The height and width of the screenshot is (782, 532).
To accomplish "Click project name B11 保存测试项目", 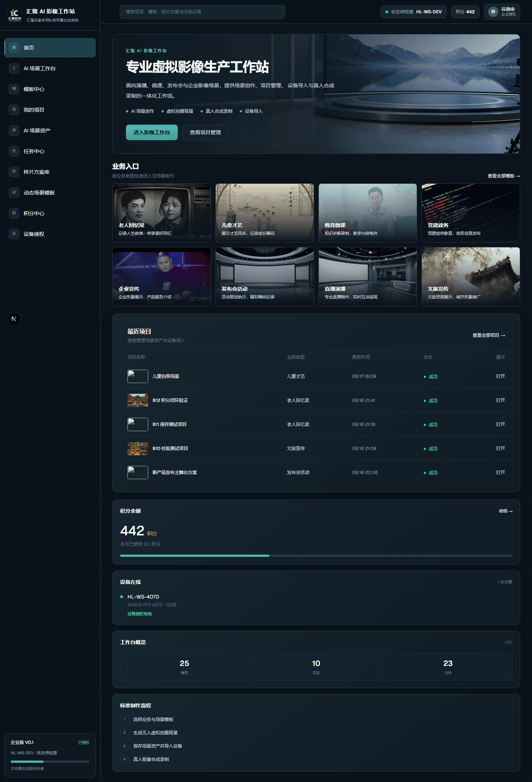I will (x=170, y=424).
